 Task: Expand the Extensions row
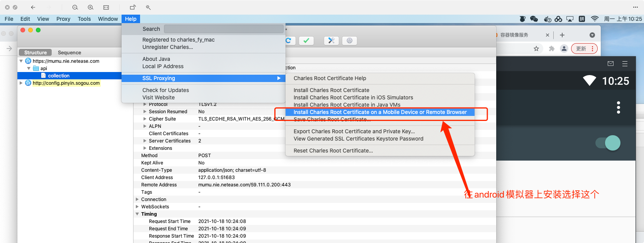coord(145,148)
